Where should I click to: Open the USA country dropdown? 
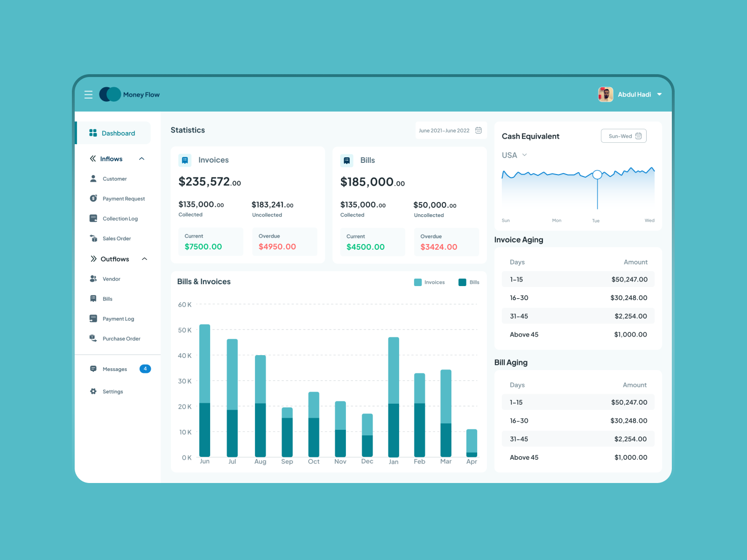coord(513,154)
